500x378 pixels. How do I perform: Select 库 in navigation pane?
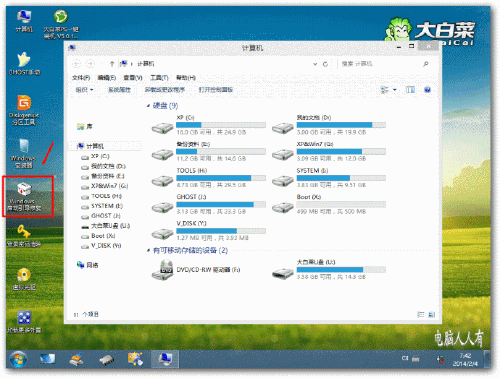85,127
